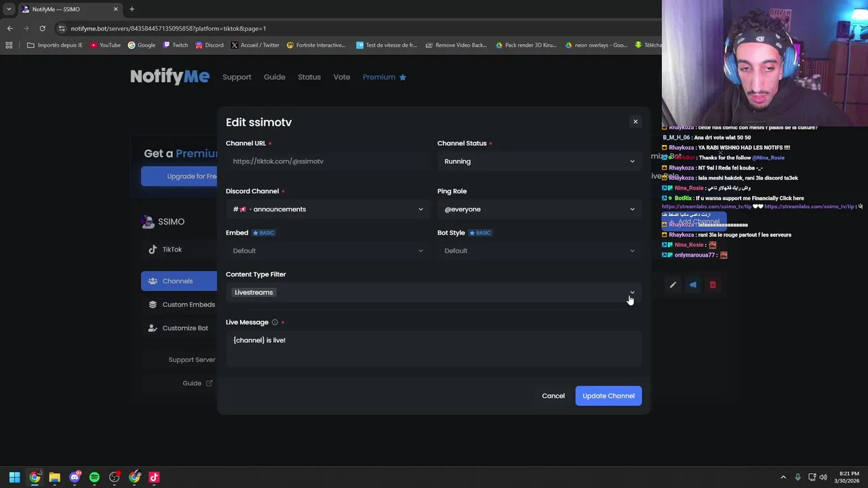868x488 pixels.
Task: Open the Bot Style Default dropdown
Action: [539, 251]
